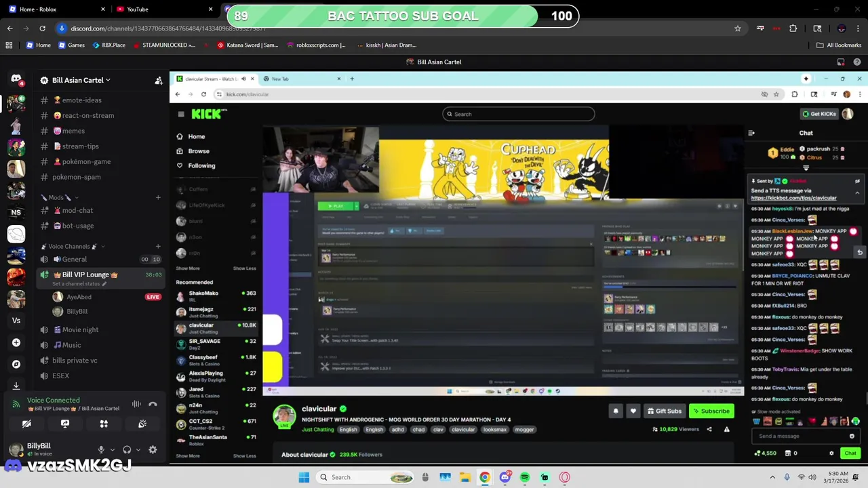The height and width of the screenshot is (488, 868).
Task: Toggle notification bell for clavicular
Action: (616, 411)
